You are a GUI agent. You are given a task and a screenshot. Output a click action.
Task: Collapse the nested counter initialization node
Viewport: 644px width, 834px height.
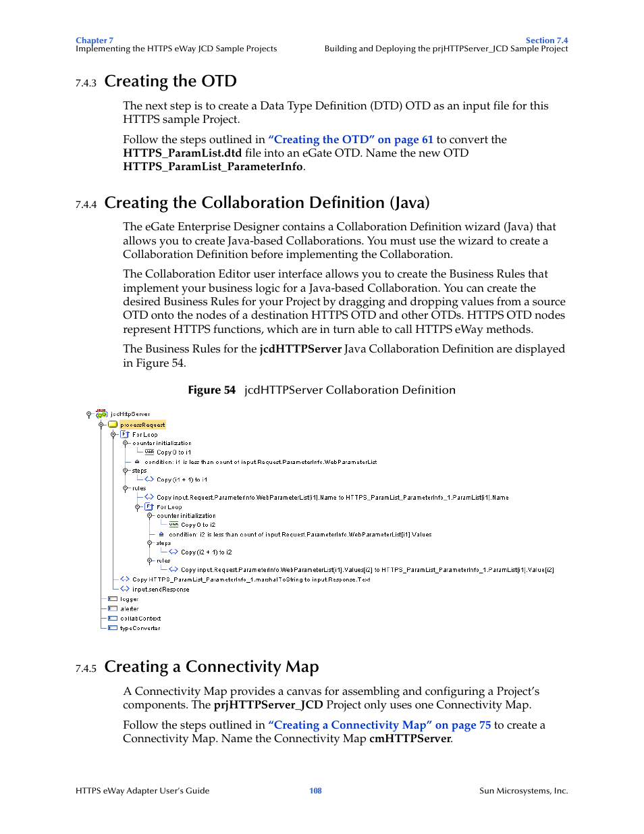tap(149, 515)
